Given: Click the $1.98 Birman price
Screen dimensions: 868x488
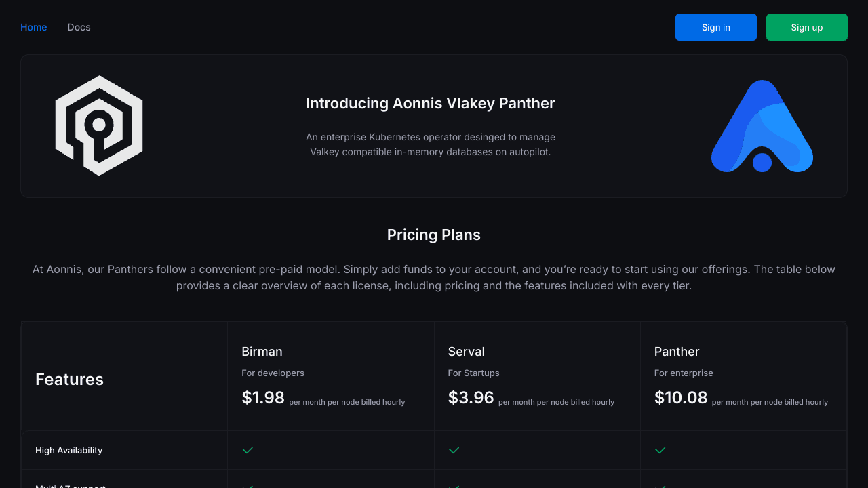Looking at the screenshot, I should 263,398.
